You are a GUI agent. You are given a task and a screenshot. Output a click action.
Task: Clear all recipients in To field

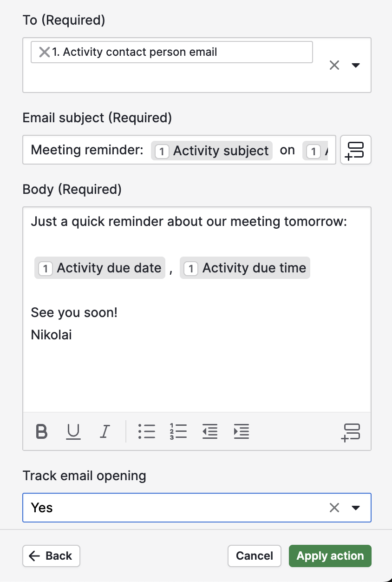coord(334,65)
